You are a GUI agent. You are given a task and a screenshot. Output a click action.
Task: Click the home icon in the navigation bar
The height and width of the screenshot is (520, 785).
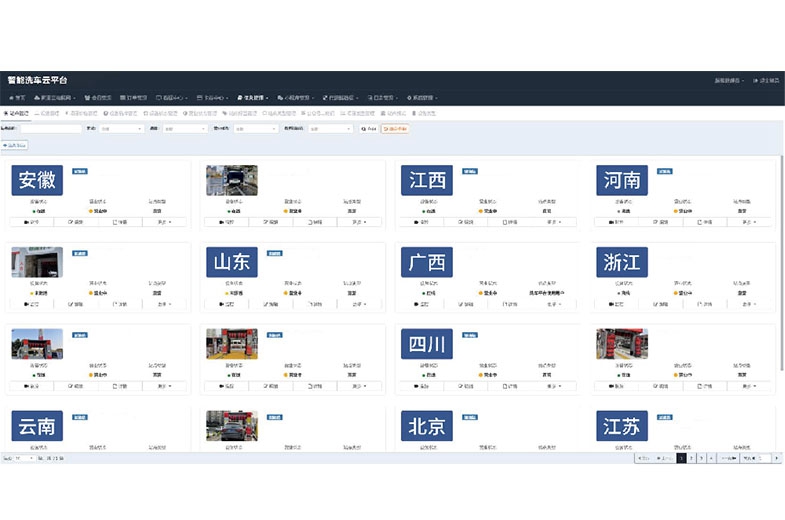[17, 98]
